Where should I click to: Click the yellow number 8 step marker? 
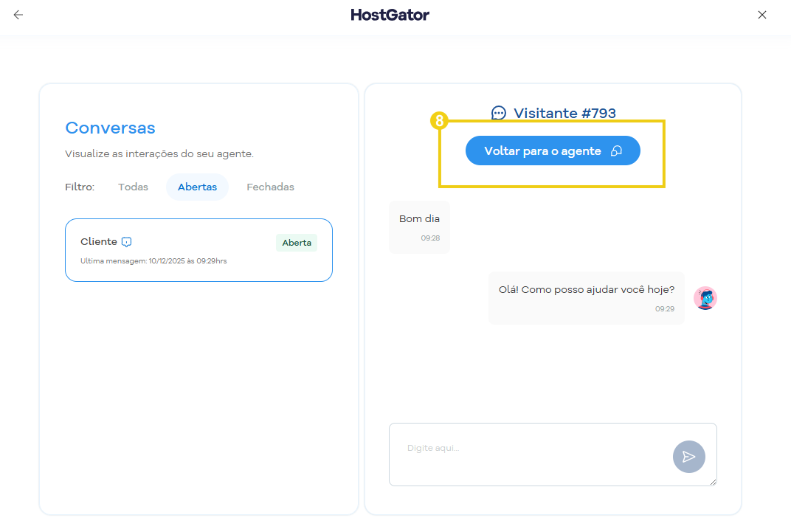[x=439, y=120]
